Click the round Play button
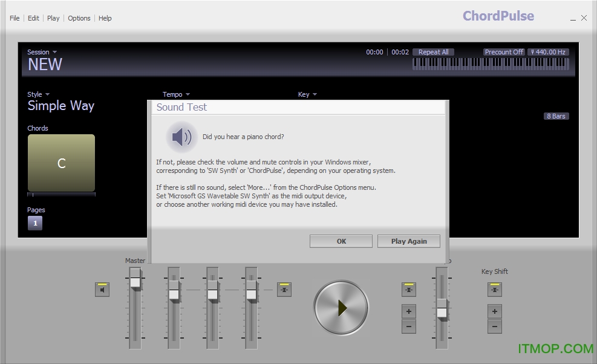The height and width of the screenshot is (364, 597). tap(341, 308)
